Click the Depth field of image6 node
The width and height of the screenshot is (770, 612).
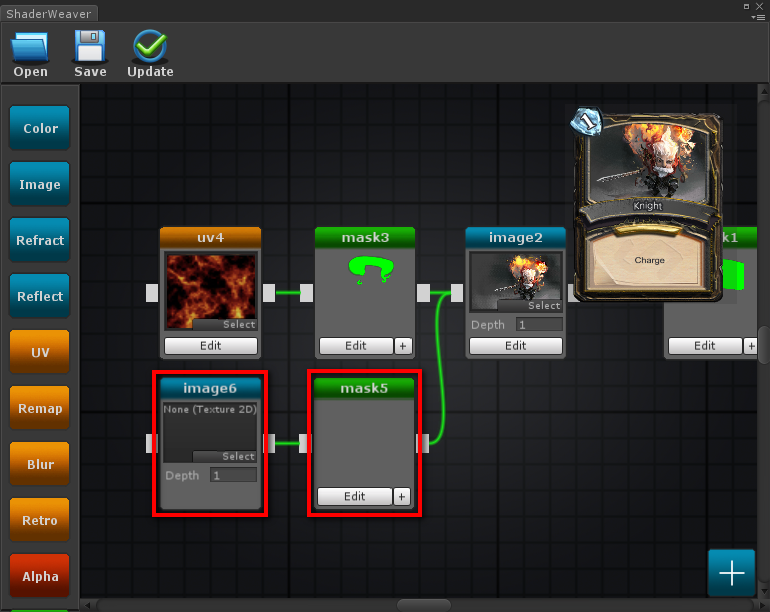coord(233,475)
